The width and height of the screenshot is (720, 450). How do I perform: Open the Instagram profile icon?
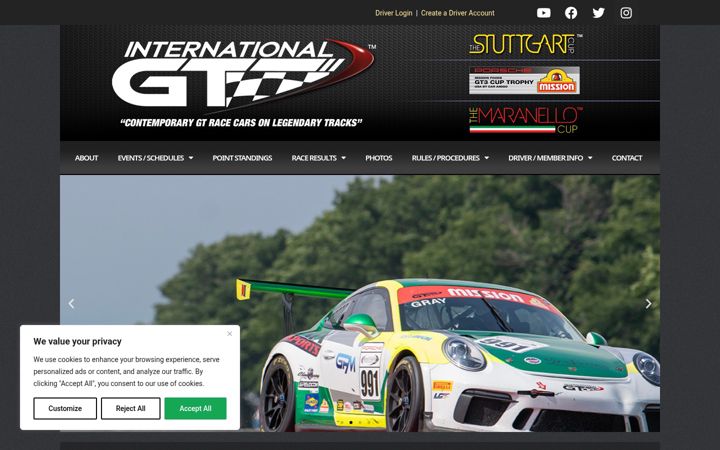click(x=626, y=13)
